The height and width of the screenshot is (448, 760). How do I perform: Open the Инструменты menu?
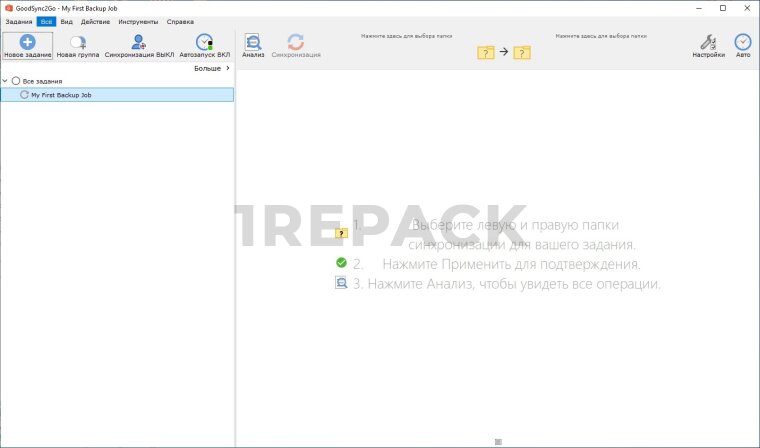tap(137, 21)
